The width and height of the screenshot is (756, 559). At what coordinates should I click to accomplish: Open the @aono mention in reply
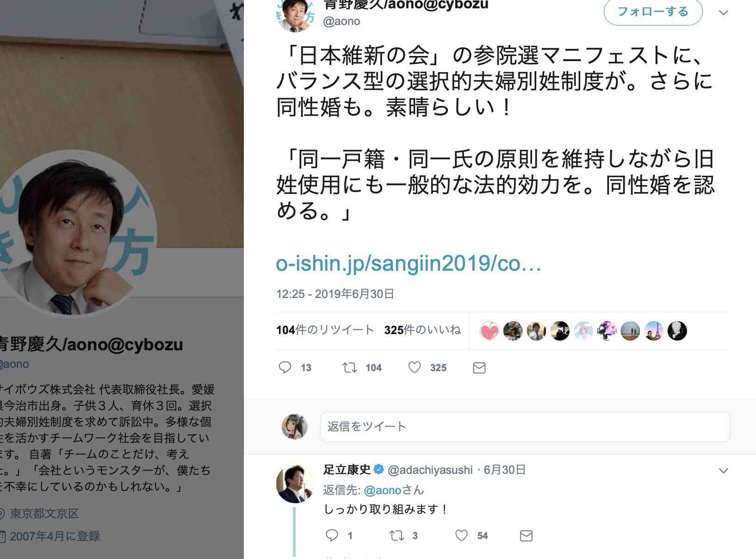coord(382,490)
